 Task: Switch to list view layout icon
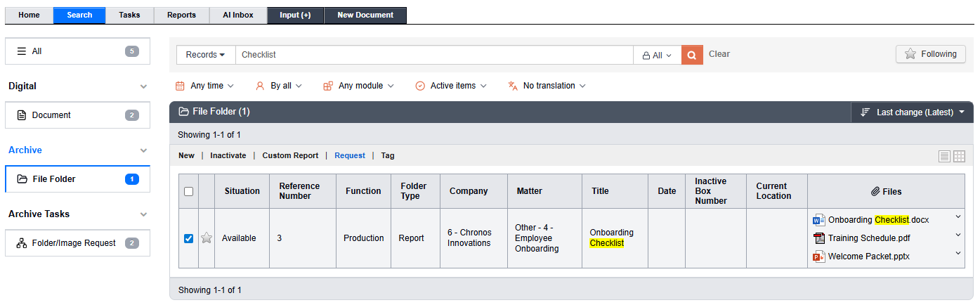click(944, 156)
